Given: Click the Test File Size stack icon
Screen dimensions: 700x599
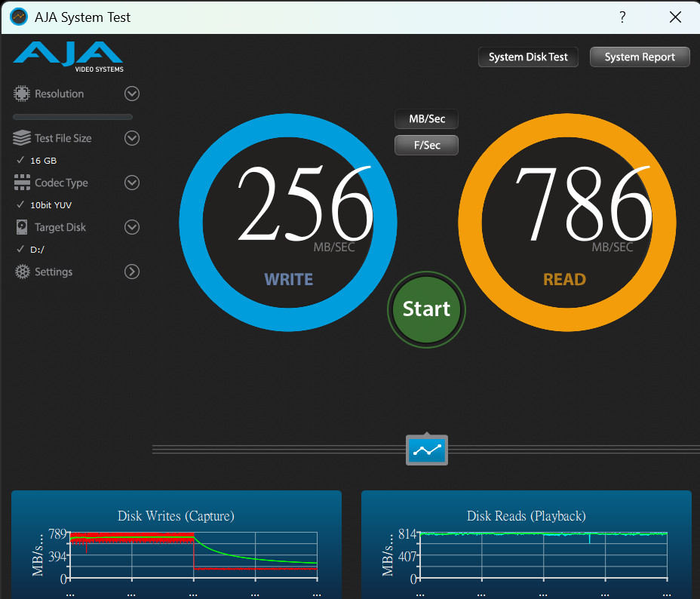Looking at the screenshot, I should [21, 138].
